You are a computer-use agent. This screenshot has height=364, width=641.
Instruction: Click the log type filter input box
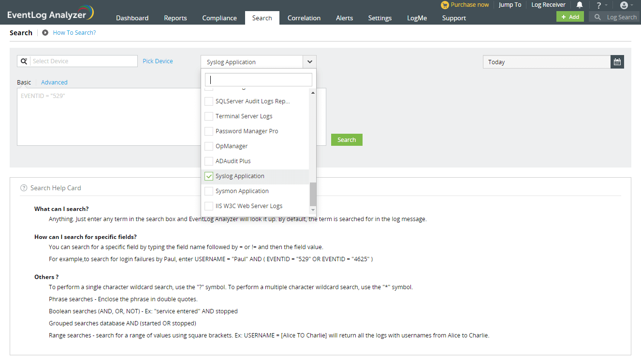[x=258, y=79]
